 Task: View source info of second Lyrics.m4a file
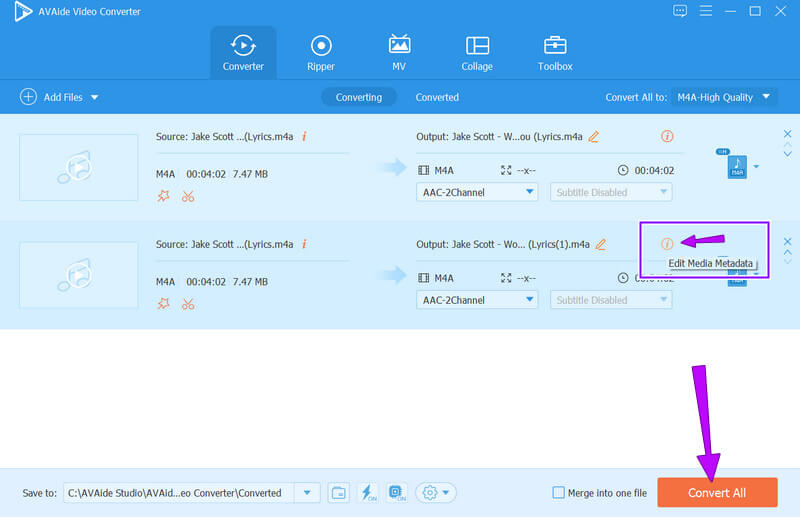coord(304,244)
